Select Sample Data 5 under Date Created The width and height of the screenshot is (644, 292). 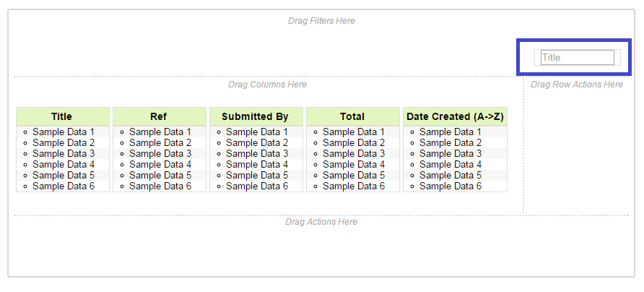(x=451, y=175)
